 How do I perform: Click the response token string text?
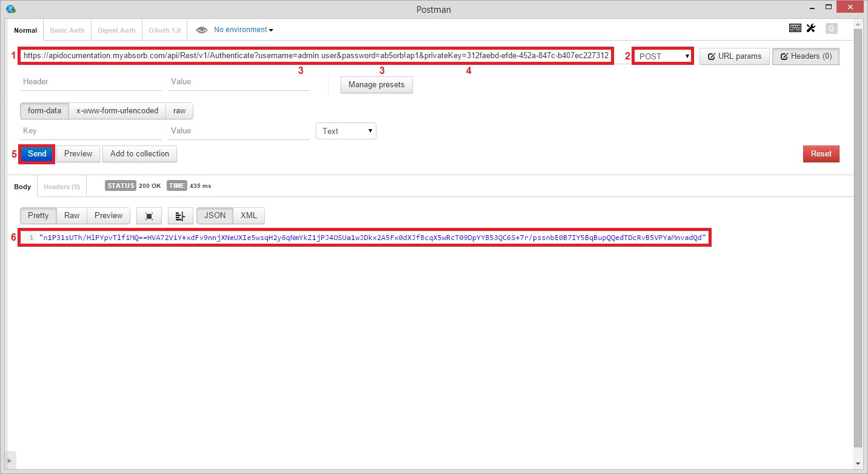373,238
